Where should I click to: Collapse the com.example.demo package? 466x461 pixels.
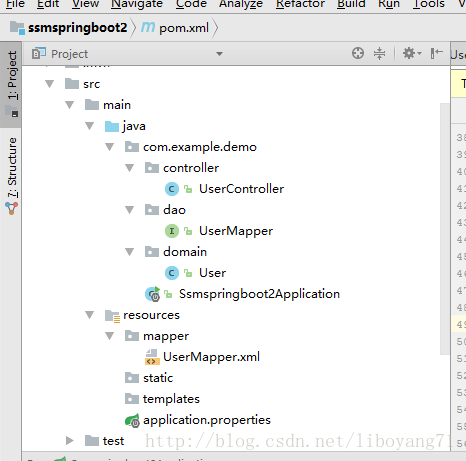[x=110, y=147]
